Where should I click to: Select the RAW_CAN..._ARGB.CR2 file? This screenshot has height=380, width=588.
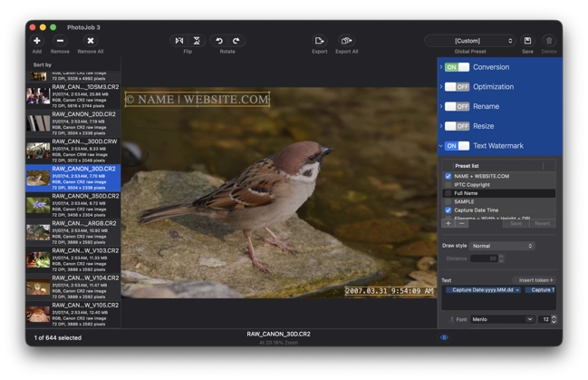(x=73, y=233)
